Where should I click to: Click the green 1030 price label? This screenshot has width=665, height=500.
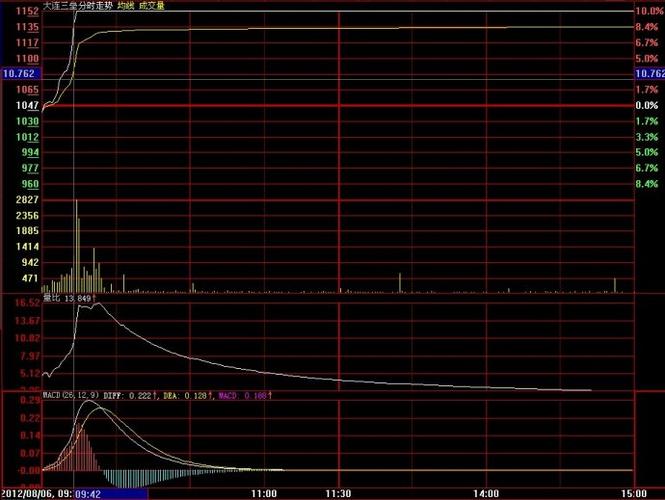pos(27,121)
